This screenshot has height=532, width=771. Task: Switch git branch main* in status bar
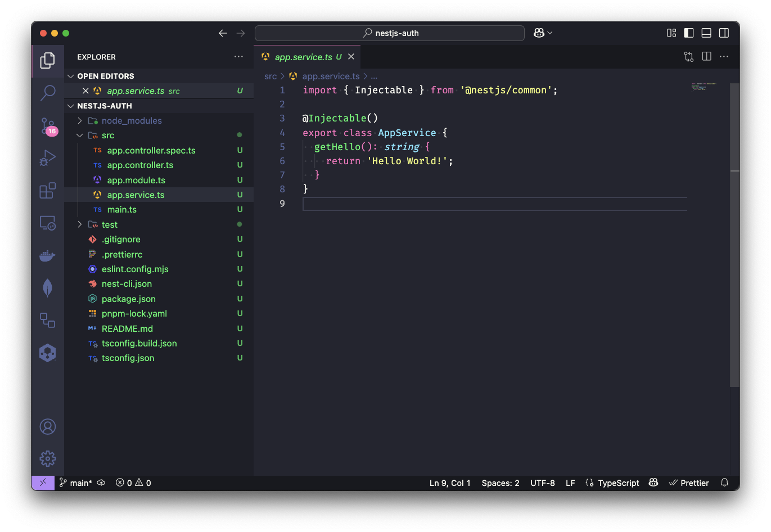[x=75, y=483]
